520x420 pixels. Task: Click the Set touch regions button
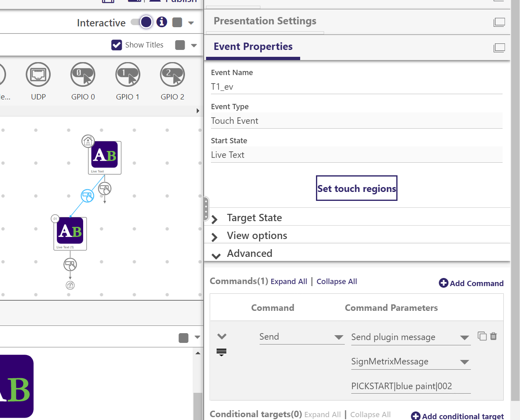coord(357,188)
